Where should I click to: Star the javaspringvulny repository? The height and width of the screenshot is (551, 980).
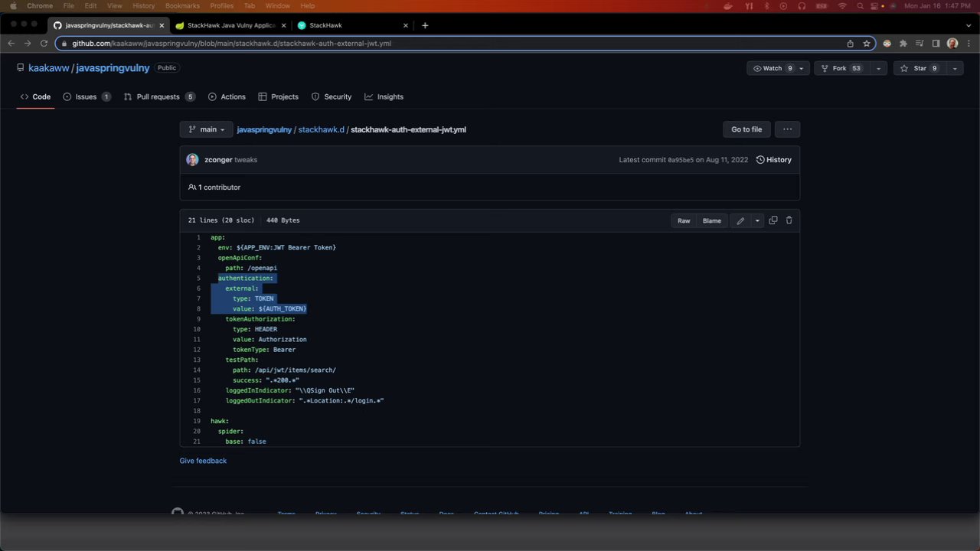click(x=920, y=68)
